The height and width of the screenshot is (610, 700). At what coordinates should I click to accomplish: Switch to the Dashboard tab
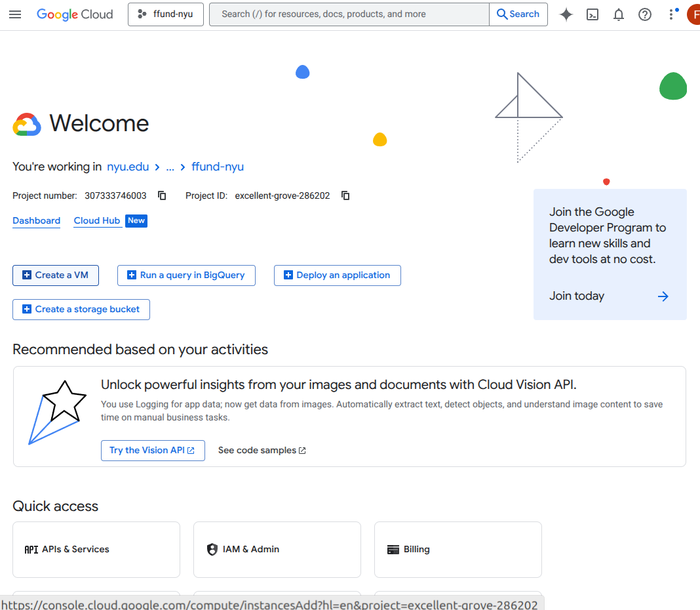pyautogui.click(x=37, y=221)
